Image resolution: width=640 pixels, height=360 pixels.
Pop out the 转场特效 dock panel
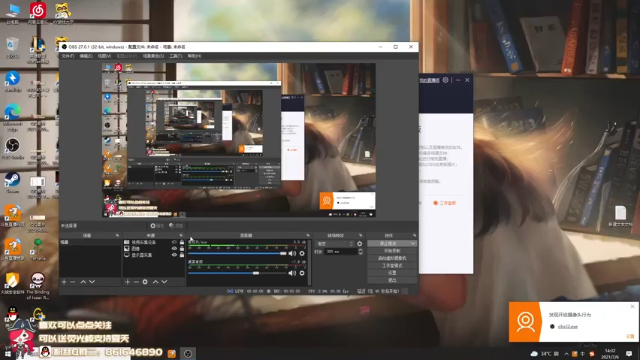point(360,236)
